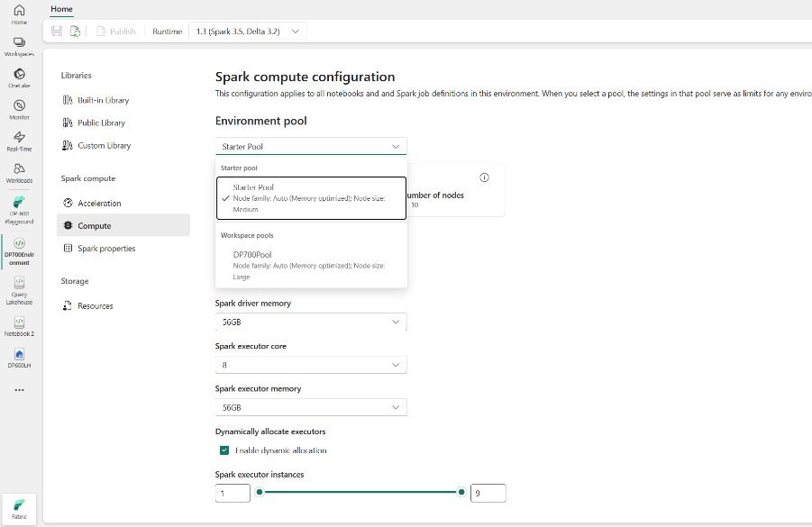Open the Runtime version dropdown
Viewport: 812px width, 527px height.
248,31
